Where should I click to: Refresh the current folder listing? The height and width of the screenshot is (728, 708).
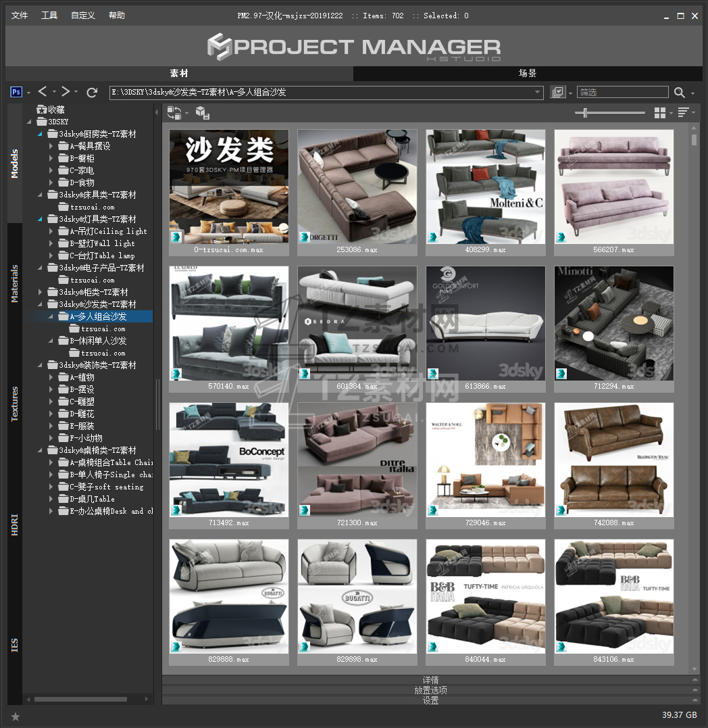(92, 93)
